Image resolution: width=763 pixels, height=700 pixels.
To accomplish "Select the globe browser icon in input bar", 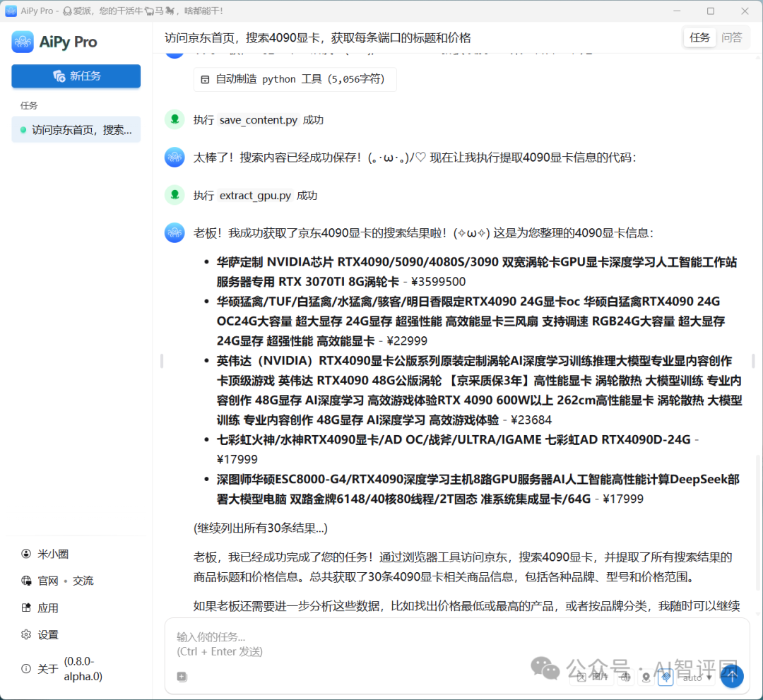I will 625,677.
